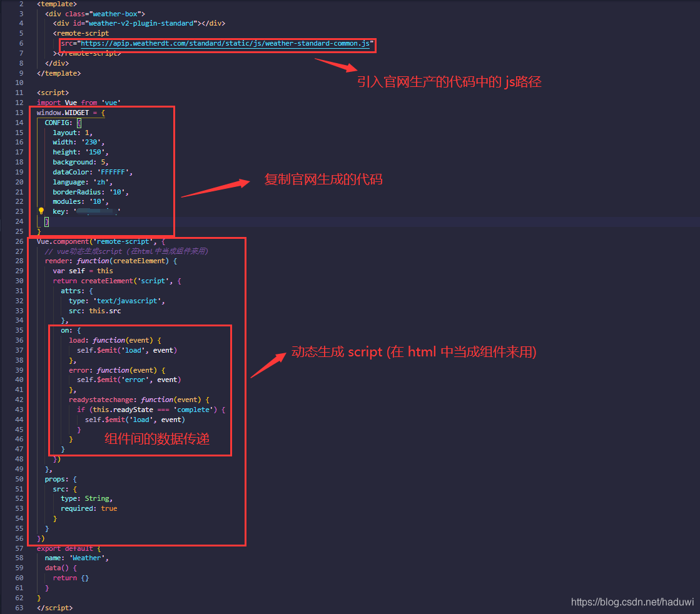Image resolution: width=700 pixels, height=614 pixels.
Task: Click line number 13 in the gutter
Action: coord(19,113)
